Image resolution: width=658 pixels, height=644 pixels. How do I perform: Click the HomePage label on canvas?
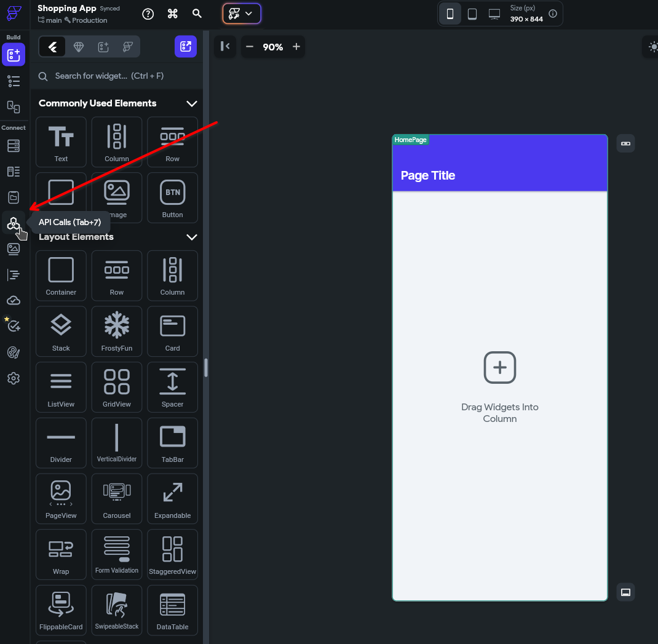(x=410, y=140)
